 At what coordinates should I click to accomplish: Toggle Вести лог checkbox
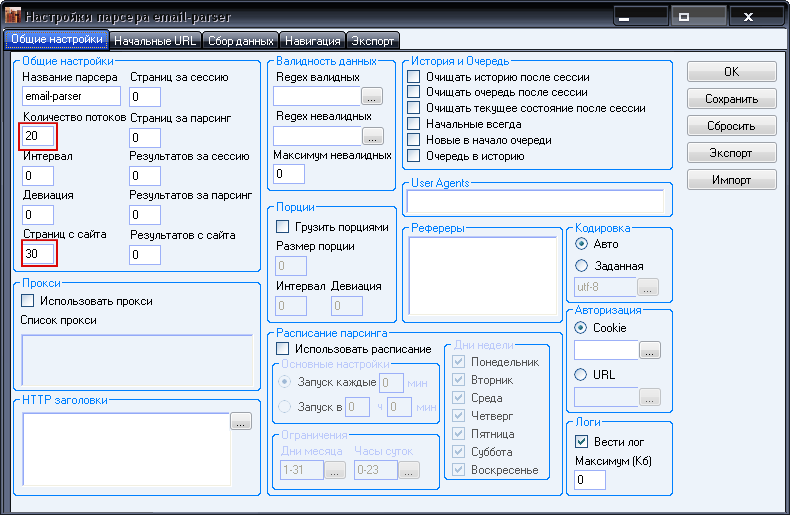(582, 441)
